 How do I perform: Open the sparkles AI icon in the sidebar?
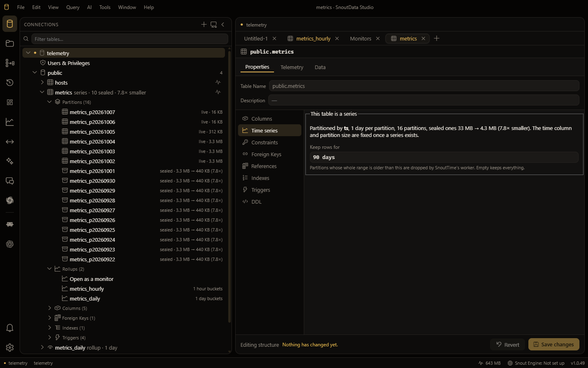click(x=10, y=161)
